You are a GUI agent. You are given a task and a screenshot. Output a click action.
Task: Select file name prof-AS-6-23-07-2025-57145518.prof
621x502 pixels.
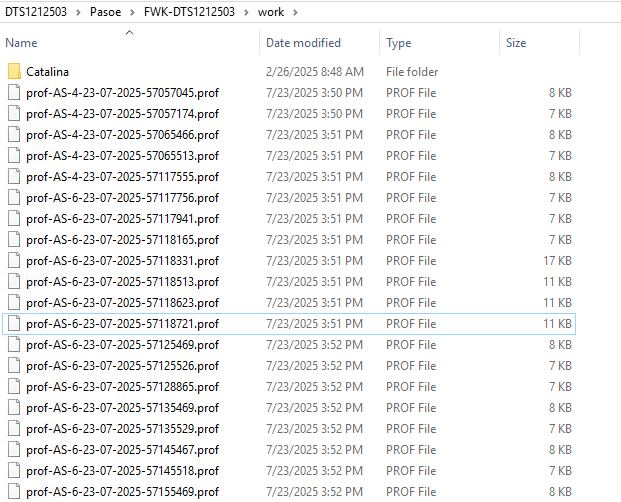122,470
